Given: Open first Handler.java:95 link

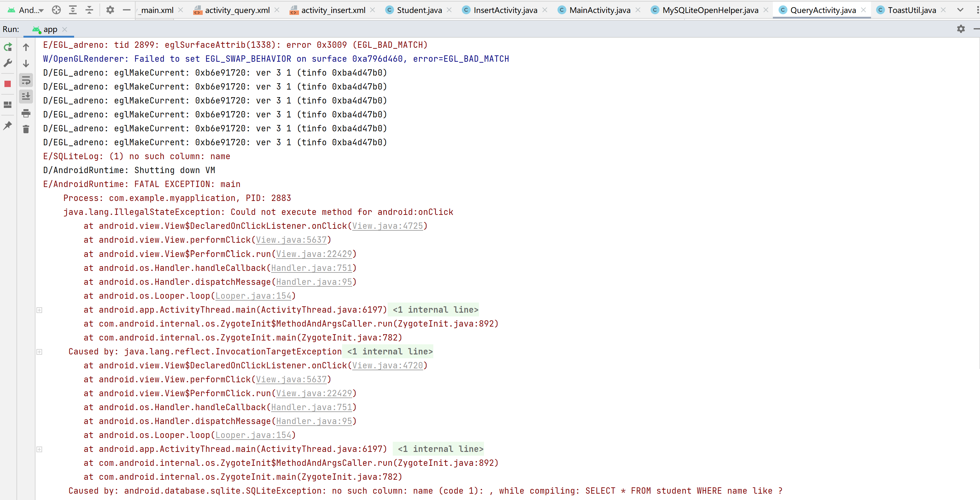Looking at the screenshot, I should coord(314,282).
